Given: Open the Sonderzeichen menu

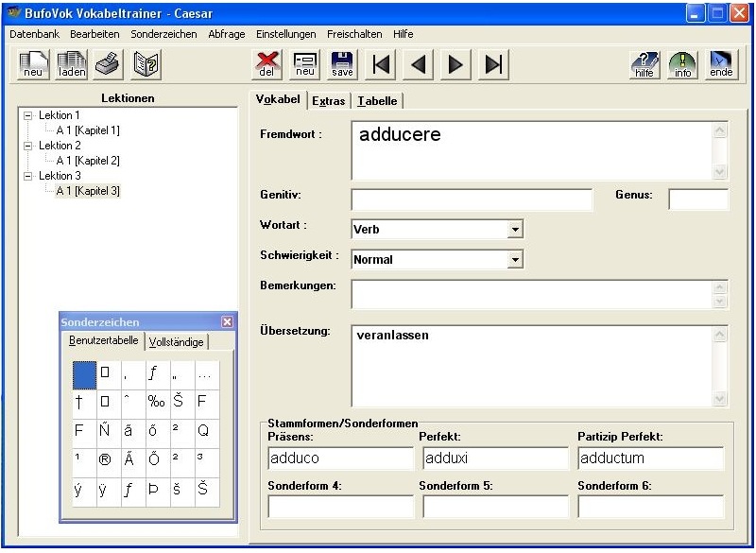Looking at the screenshot, I should point(163,34).
